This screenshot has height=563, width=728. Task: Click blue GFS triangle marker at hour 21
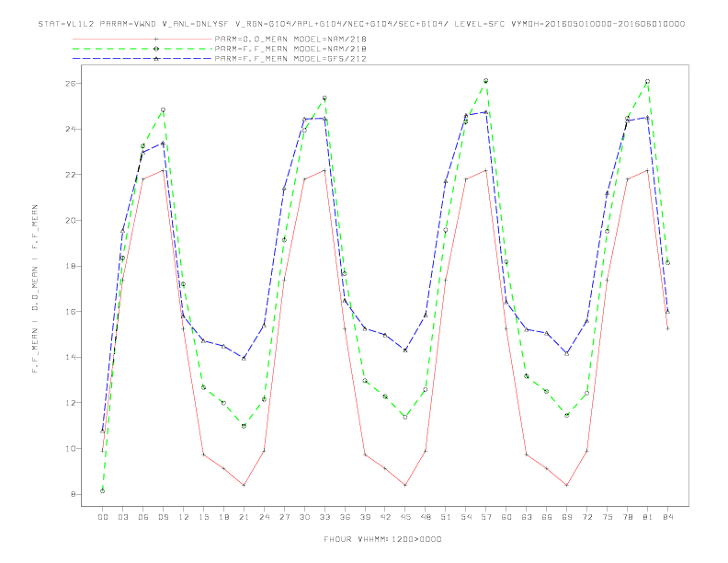244,358
